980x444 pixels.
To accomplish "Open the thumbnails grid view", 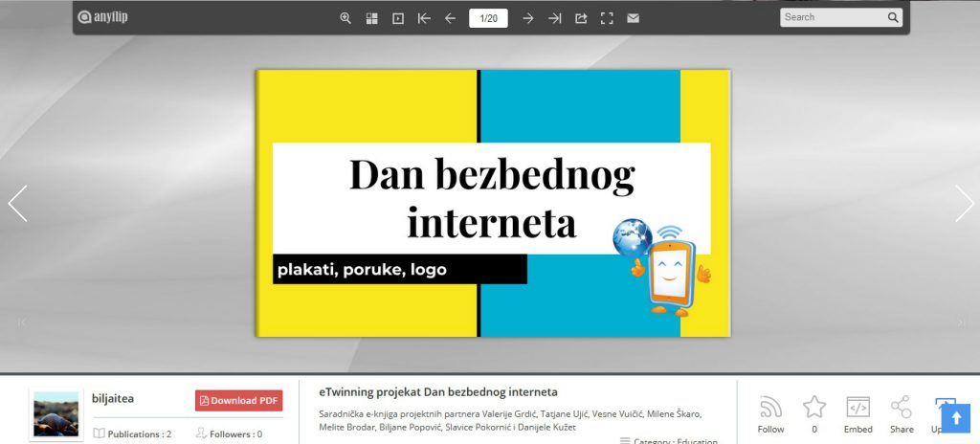I will (372, 18).
